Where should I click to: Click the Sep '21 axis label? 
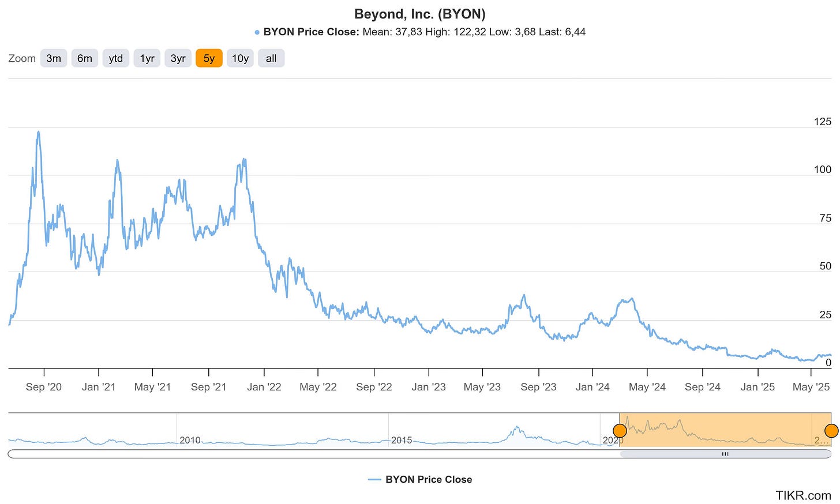point(209,387)
